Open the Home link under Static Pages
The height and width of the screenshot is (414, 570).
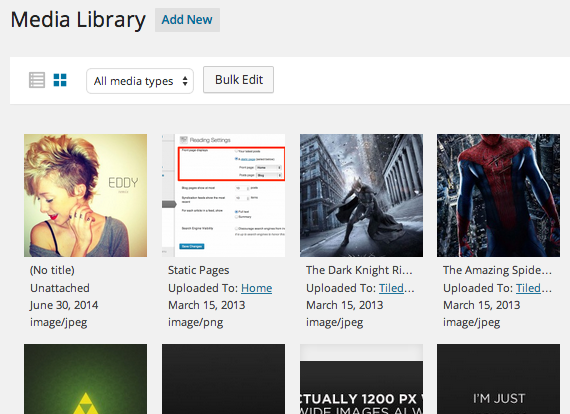point(256,288)
